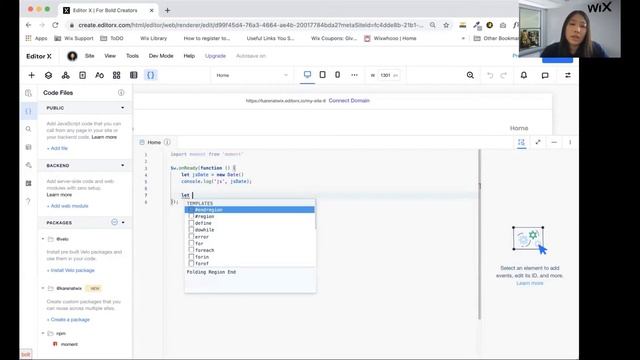
Task: Click Connect Domain link
Action: [349, 100]
